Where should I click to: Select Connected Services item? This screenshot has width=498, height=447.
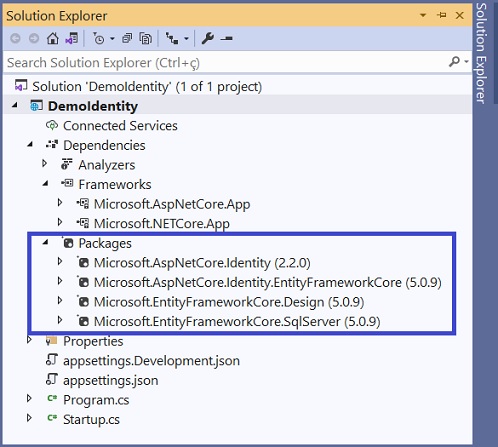[120, 126]
